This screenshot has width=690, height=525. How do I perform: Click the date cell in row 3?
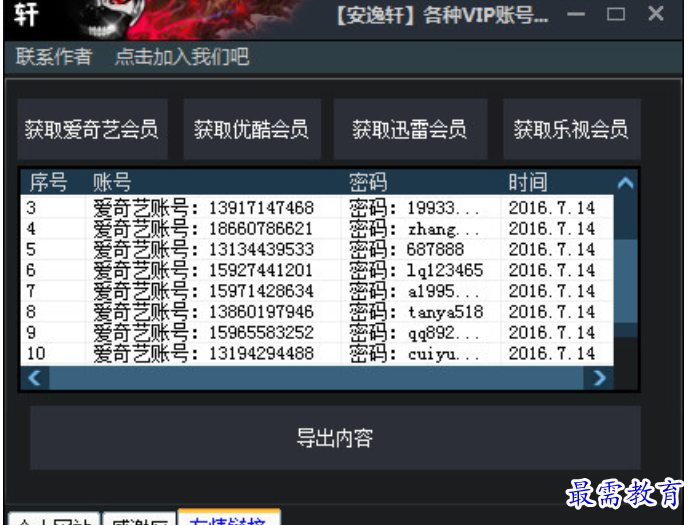(552, 208)
